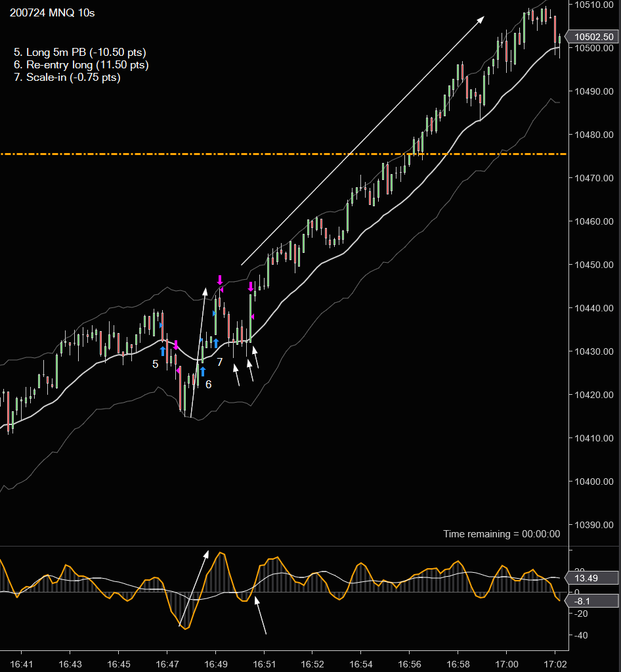
Task: Click the 16:49 time axis label
Action: click(215, 664)
